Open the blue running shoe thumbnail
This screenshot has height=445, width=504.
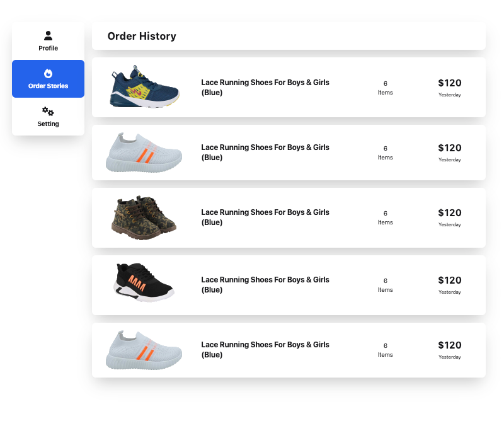point(144,87)
